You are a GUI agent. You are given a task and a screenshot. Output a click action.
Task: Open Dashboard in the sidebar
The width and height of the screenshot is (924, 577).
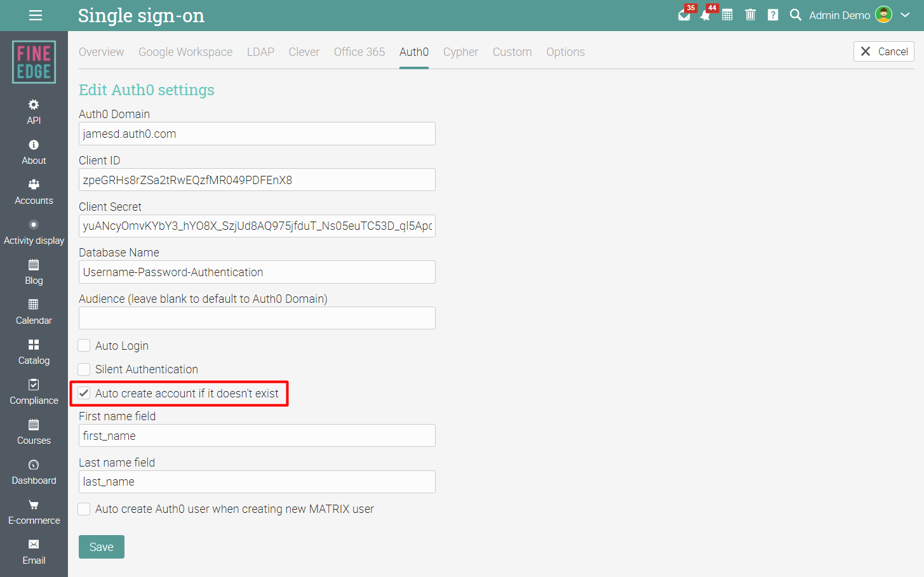34,472
